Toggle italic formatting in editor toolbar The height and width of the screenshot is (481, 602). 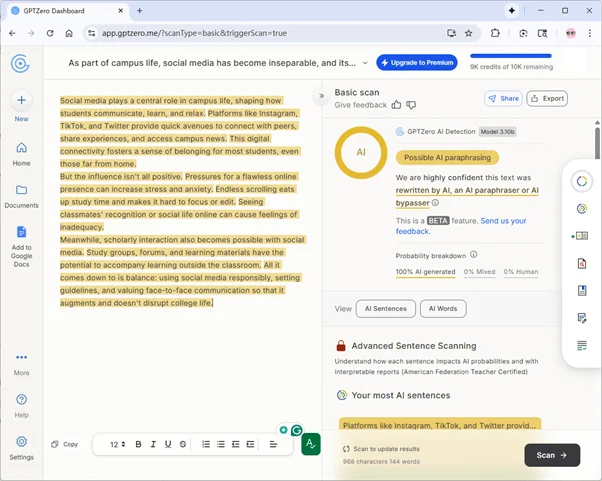(x=154, y=444)
